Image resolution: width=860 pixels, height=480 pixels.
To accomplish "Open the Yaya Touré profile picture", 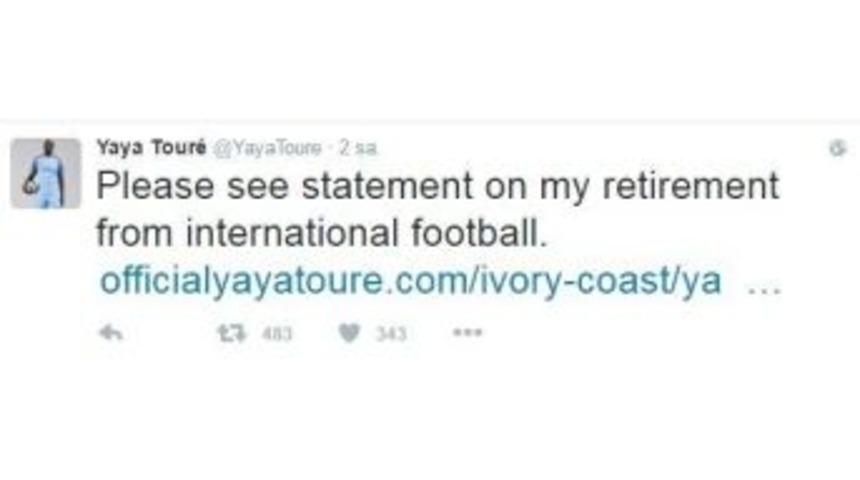I will 46,173.
